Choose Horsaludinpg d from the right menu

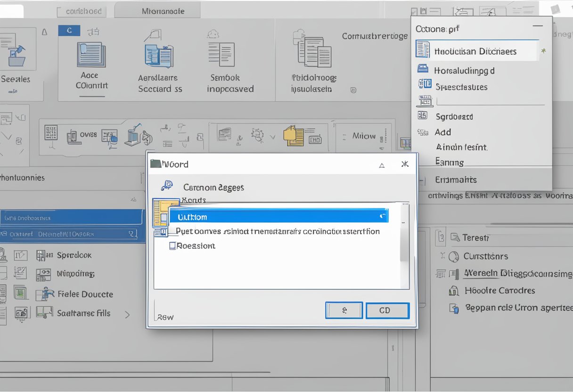click(464, 70)
